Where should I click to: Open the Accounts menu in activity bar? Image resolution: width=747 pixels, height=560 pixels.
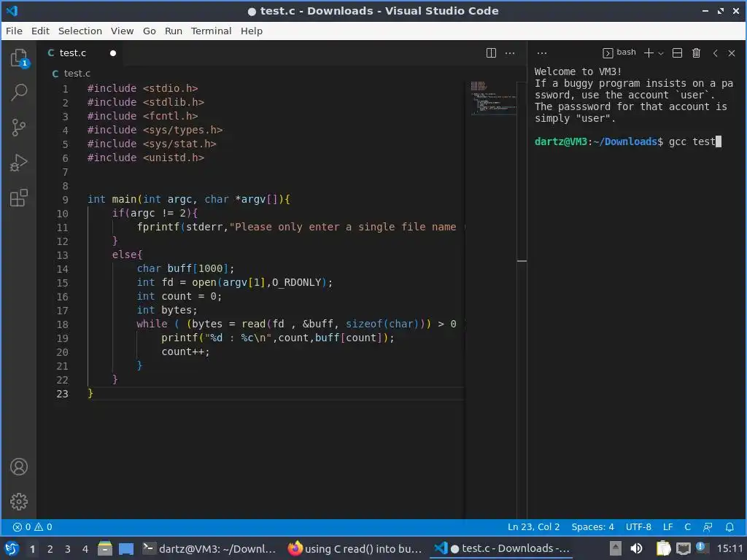(x=19, y=467)
